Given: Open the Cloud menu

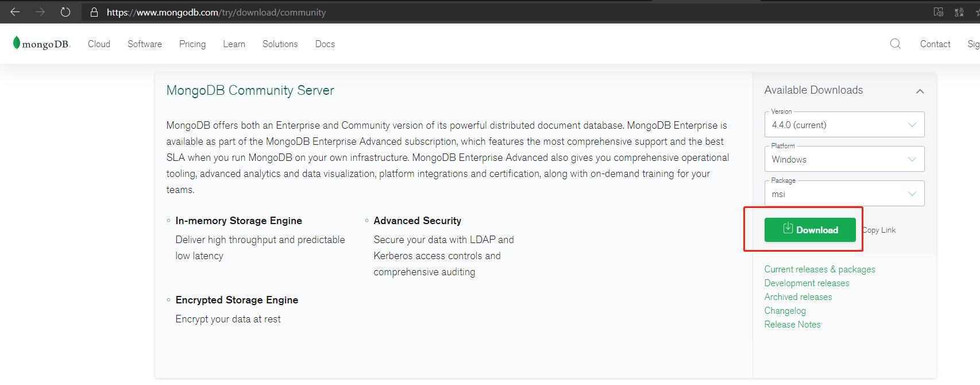Looking at the screenshot, I should (99, 44).
